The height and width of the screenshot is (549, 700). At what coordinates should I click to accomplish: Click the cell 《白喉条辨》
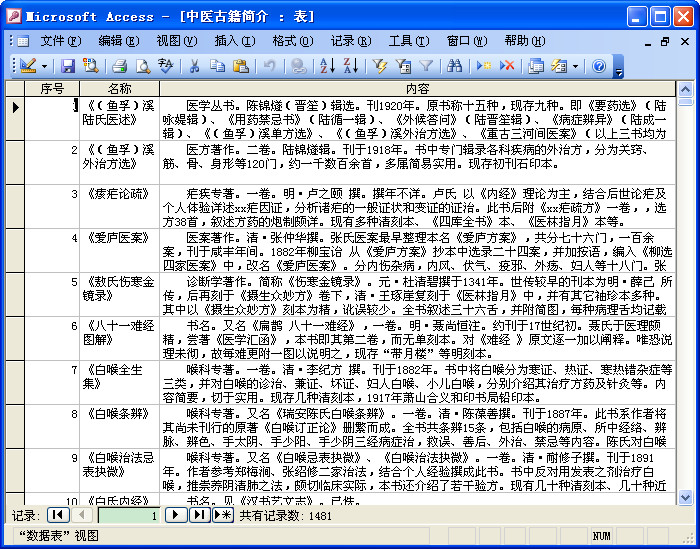point(119,427)
